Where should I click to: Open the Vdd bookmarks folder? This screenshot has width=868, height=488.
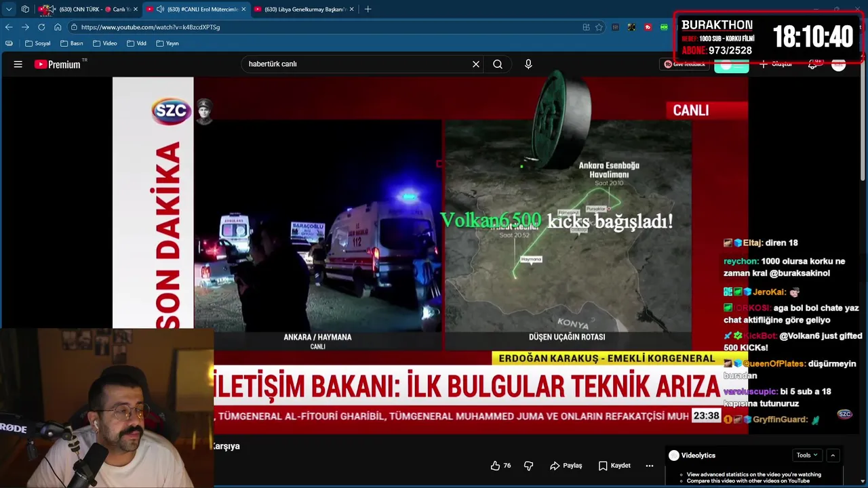pos(137,43)
